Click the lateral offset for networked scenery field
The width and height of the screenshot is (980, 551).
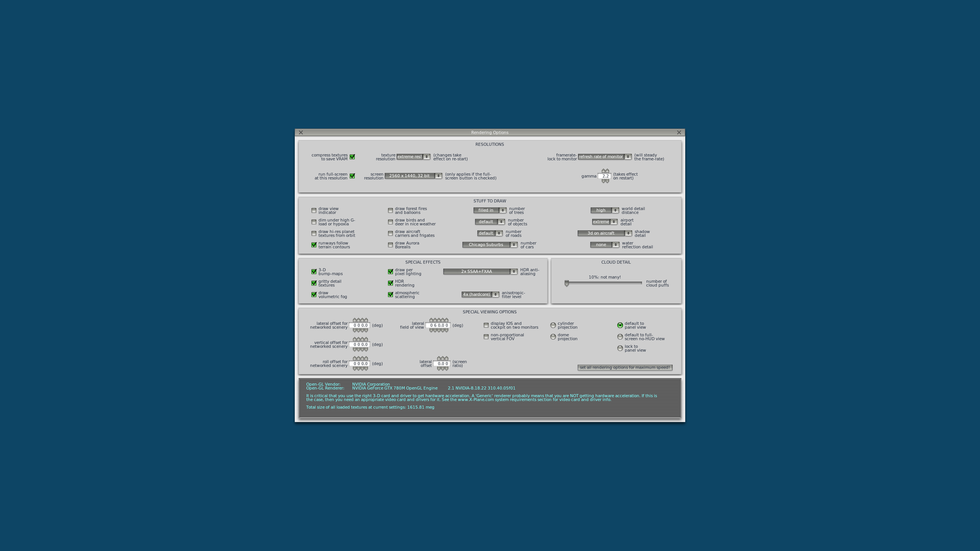[360, 325]
